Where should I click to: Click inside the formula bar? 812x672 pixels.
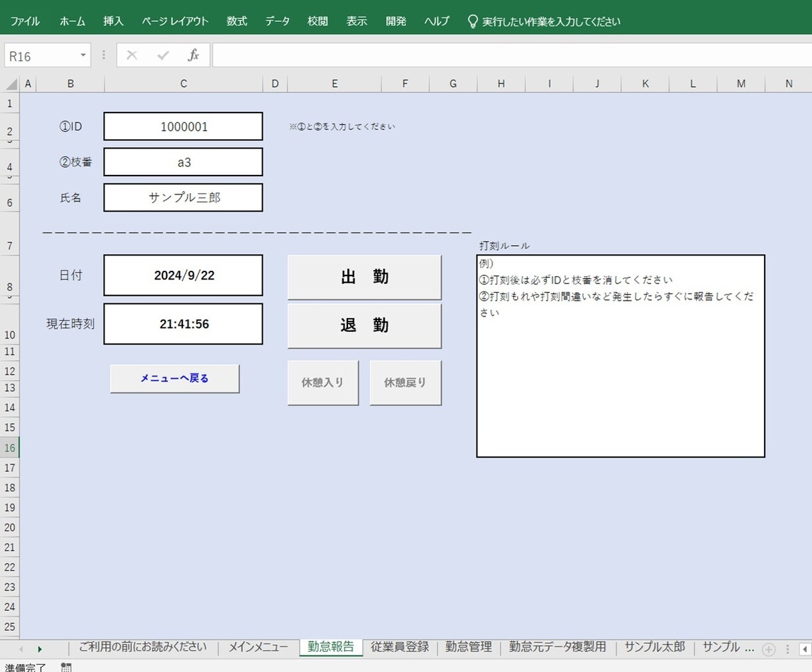[511, 56]
